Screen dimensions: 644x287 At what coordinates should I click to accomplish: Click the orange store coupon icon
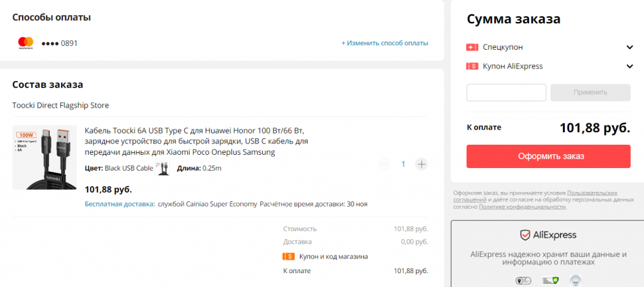tap(289, 257)
